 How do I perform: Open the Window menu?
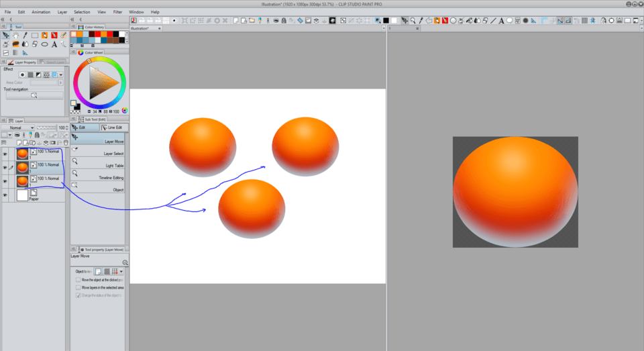pos(136,12)
